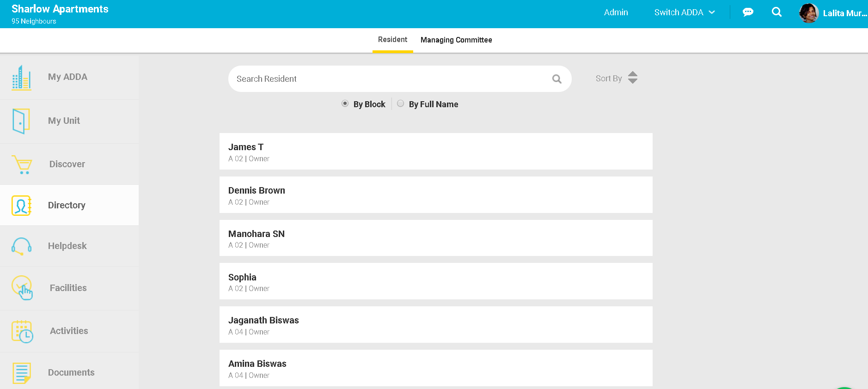The image size is (868, 389).
Task: Open the chat messages icon in header
Action: point(748,12)
